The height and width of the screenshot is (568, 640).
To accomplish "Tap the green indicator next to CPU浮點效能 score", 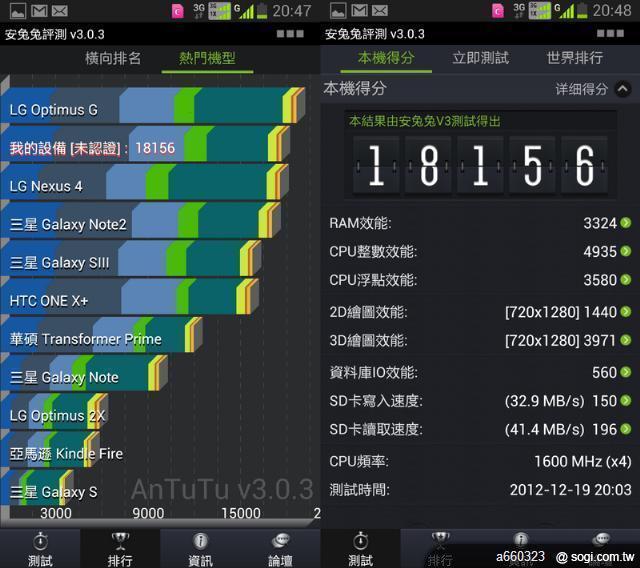I will tap(626, 280).
